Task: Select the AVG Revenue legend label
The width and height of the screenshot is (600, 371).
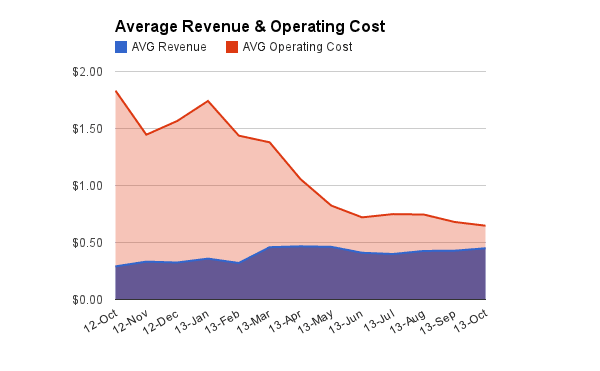Action: [169, 47]
